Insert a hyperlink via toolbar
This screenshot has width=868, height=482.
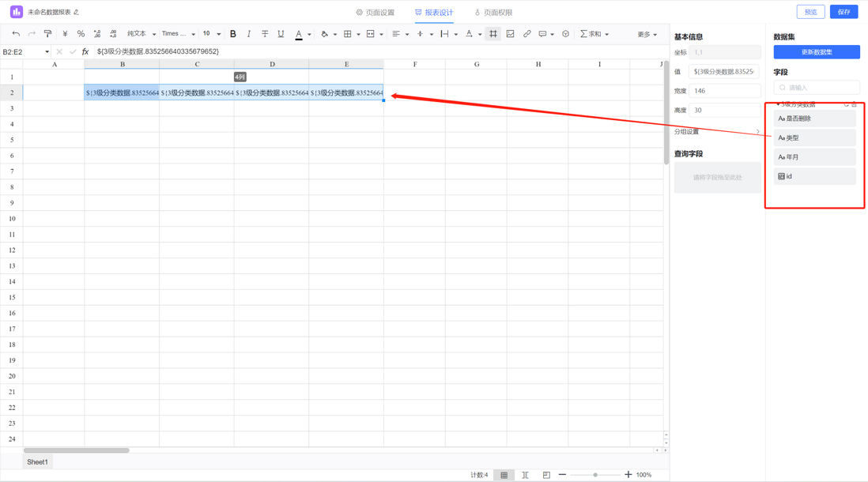click(x=527, y=34)
